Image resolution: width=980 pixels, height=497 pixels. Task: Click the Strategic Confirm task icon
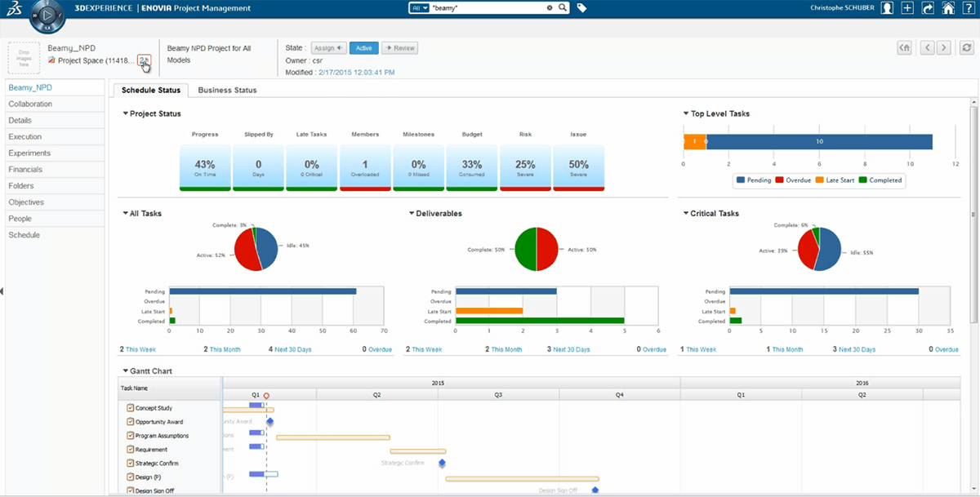pyautogui.click(x=130, y=463)
